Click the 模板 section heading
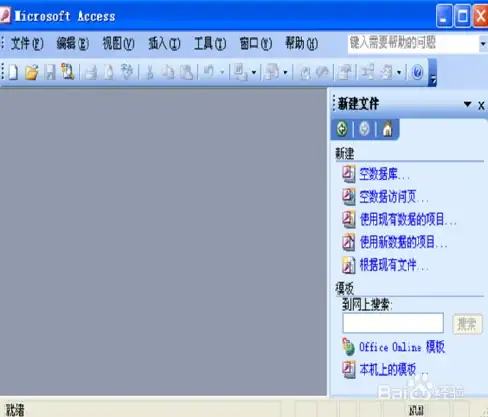This screenshot has height=417, width=488. (345, 289)
